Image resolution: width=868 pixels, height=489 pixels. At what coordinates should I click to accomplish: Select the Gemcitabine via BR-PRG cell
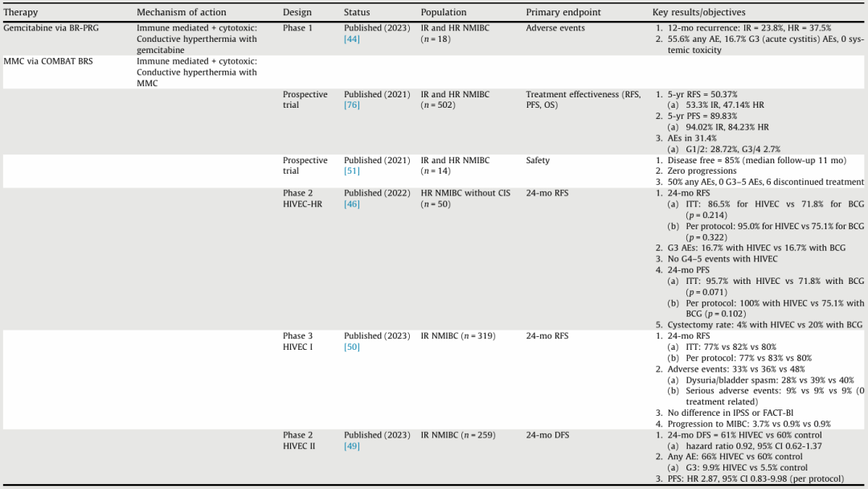click(51, 27)
